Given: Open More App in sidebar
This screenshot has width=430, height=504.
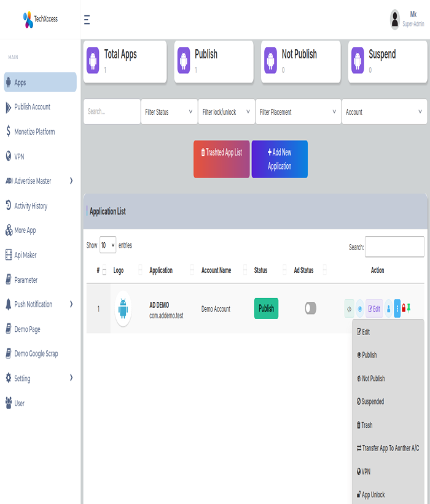Looking at the screenshot, I should (x=40, y=230).
